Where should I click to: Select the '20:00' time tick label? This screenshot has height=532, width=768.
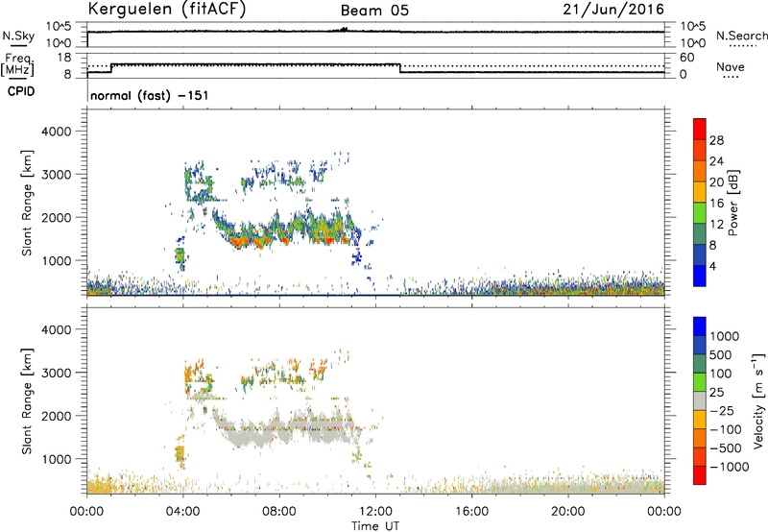[x=568, y=512]
